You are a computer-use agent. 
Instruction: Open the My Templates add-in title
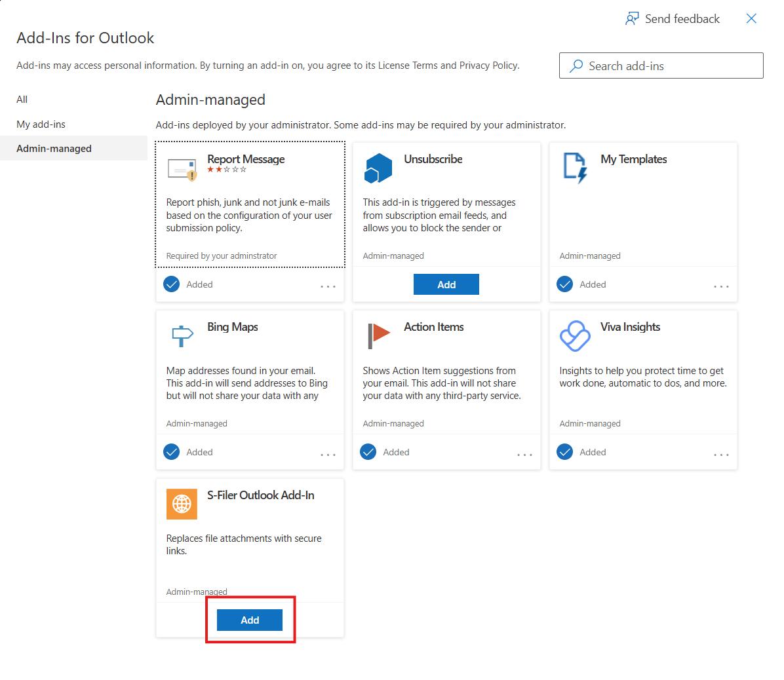[633, 159]
